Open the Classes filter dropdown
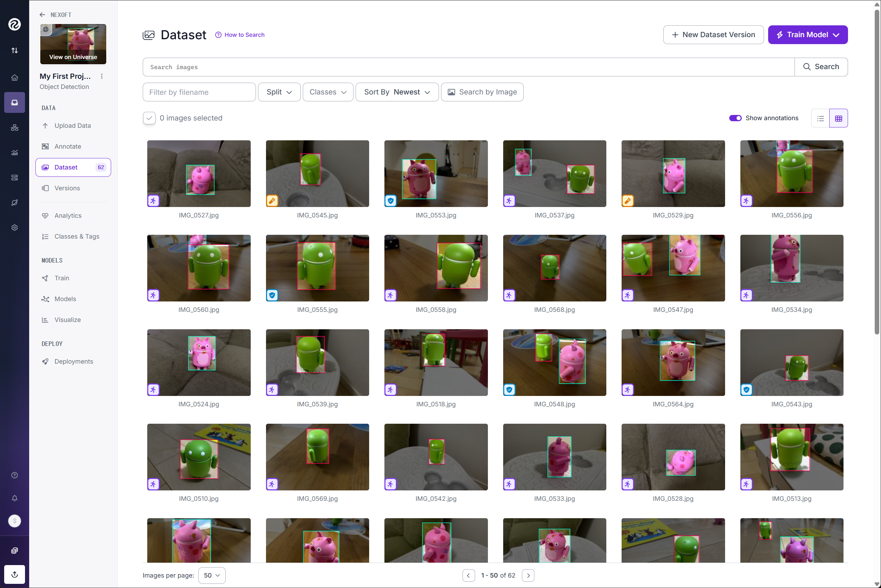This screenshot has width=881, height=588. pyautogui.click(x=328, y=92)
